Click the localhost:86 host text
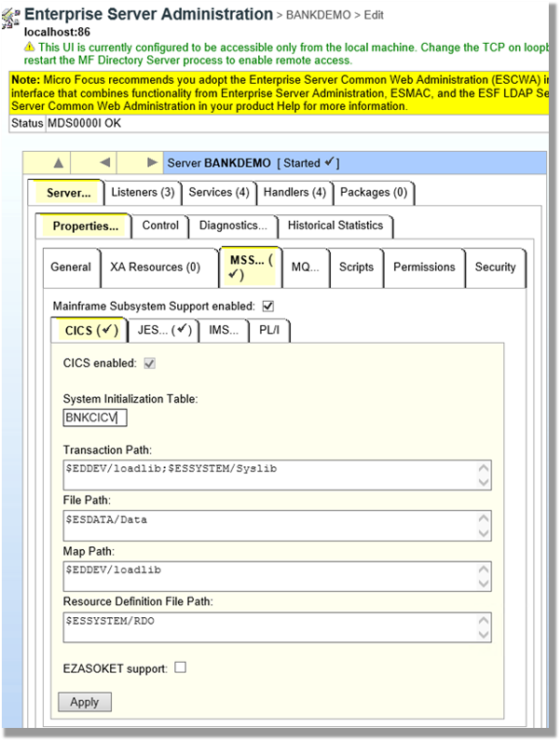The height and width of the screenshot is (741, 560). pos(57,32)
